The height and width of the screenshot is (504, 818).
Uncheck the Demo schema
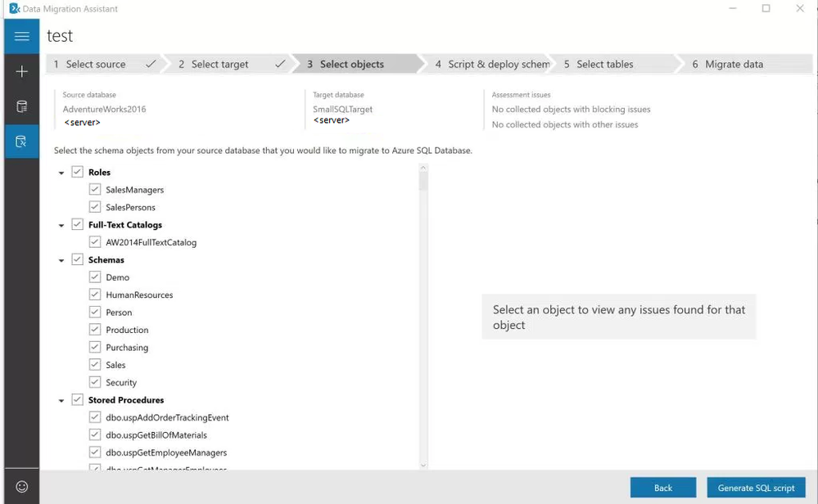(x=94, y=277)
